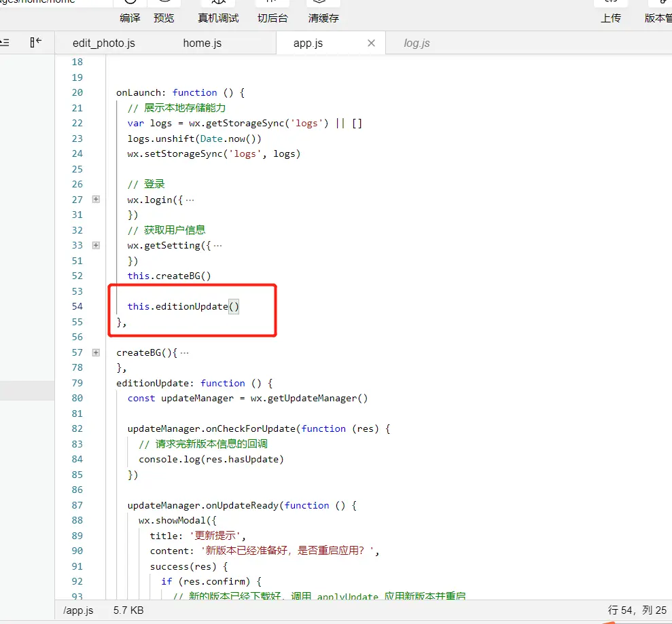Click the 上传 upload button
Viewport: 672px width, 624px height.
[610, 18]
